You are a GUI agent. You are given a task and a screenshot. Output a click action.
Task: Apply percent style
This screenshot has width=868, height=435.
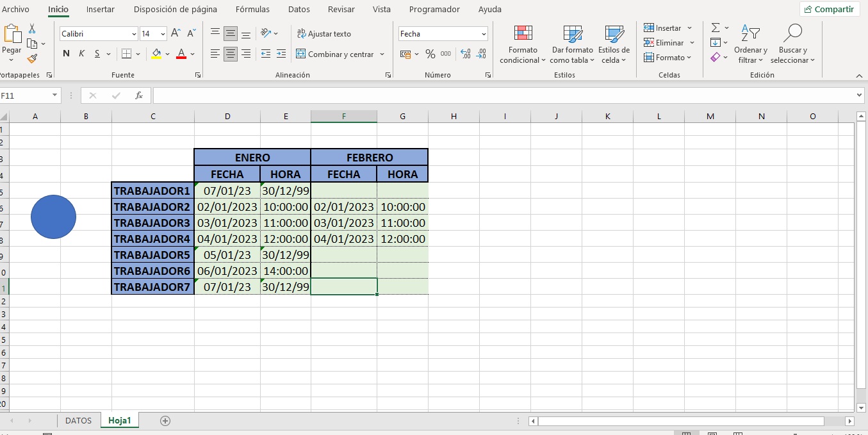coord(430,54)
